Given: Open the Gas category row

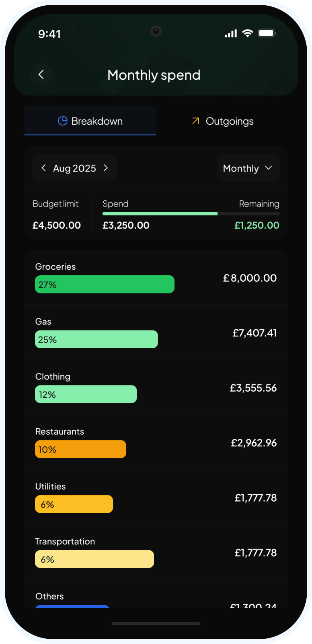Looking at the screenshot, I should [x=156, y=332].
